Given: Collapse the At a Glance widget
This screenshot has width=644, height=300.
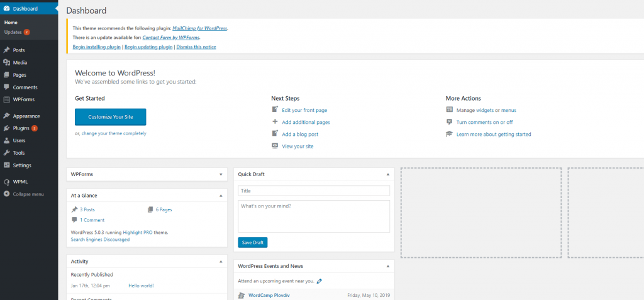Looking at the screenshot, I should point(220,196).
